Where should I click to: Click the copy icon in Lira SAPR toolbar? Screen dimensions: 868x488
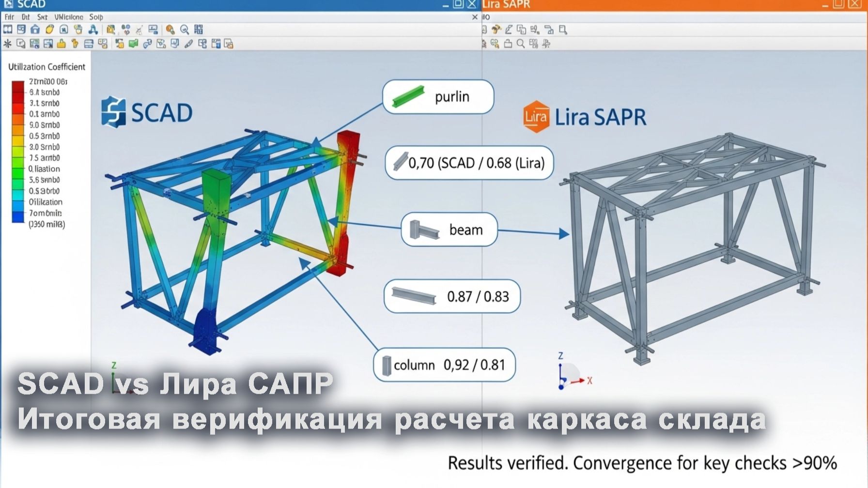pos(521,30)
